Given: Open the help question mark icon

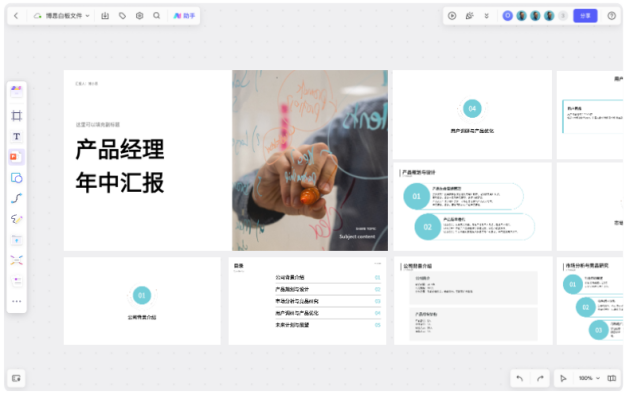Looking at the screenshot, I should pyautogui.click(x=612, y=16).
